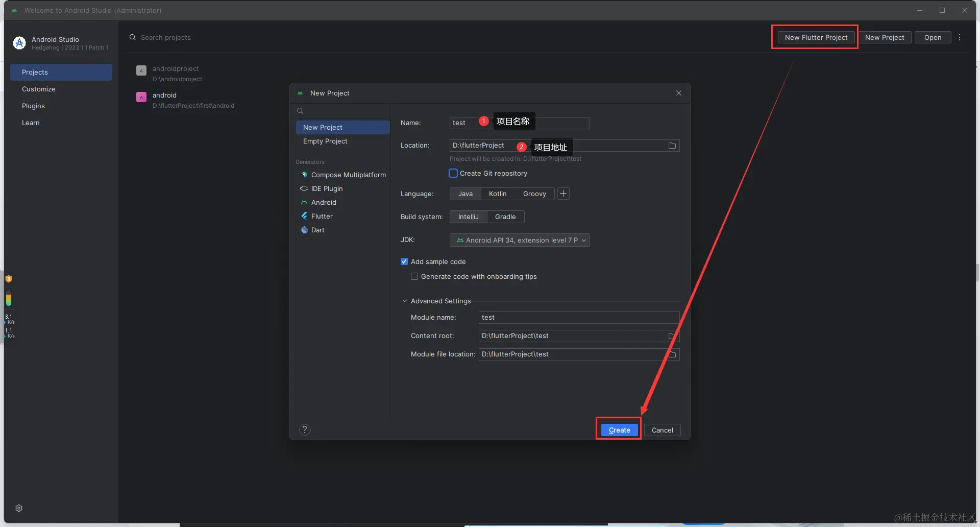Click the Android Studio logo icon
Viewport: 980px width, 527px height.
[19, 43]
